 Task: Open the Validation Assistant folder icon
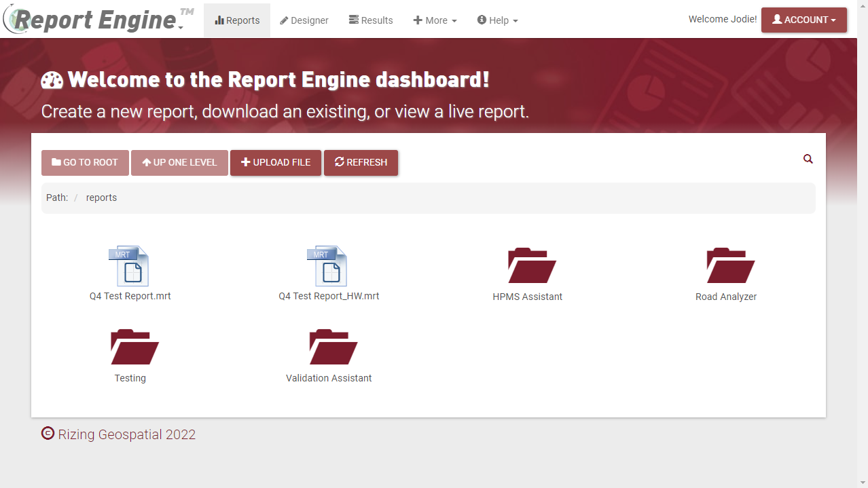click(333, 347)
